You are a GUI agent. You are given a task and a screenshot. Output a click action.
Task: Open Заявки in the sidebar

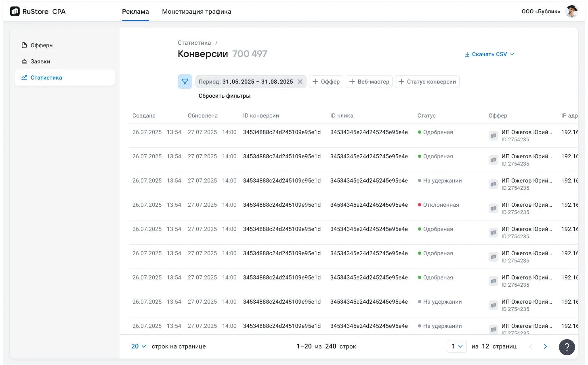pyautogui.click(x=40, y=61)
